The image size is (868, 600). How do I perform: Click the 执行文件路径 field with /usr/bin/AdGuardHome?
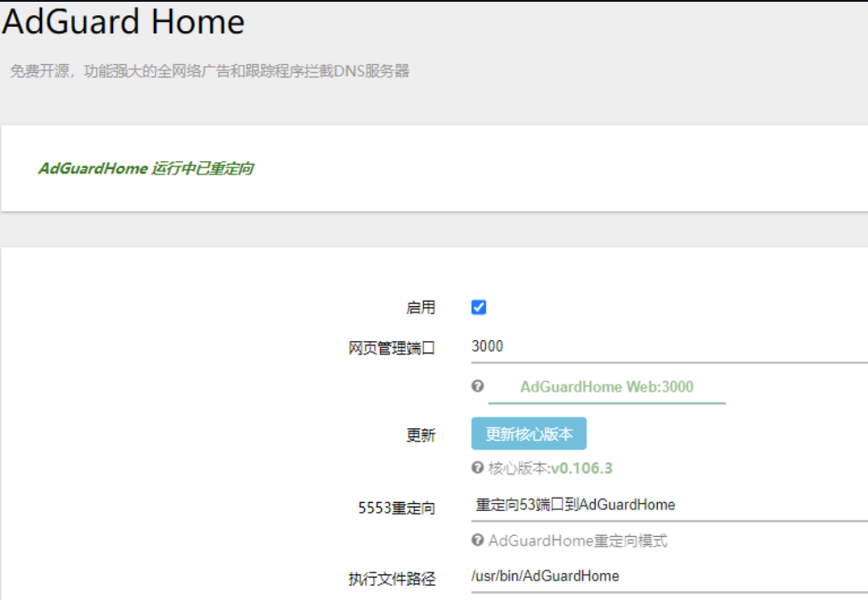pos(669,577)
